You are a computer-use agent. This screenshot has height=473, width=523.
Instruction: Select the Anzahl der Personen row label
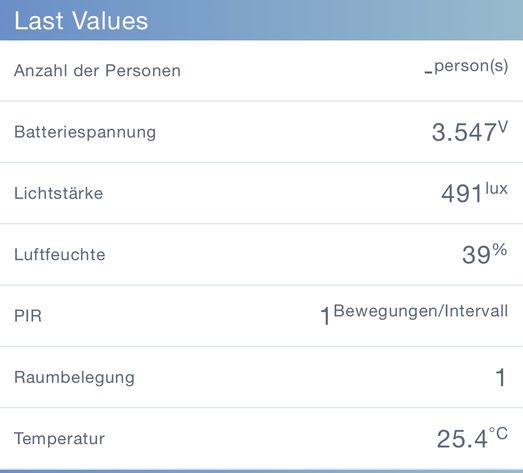tap(97, 71)
